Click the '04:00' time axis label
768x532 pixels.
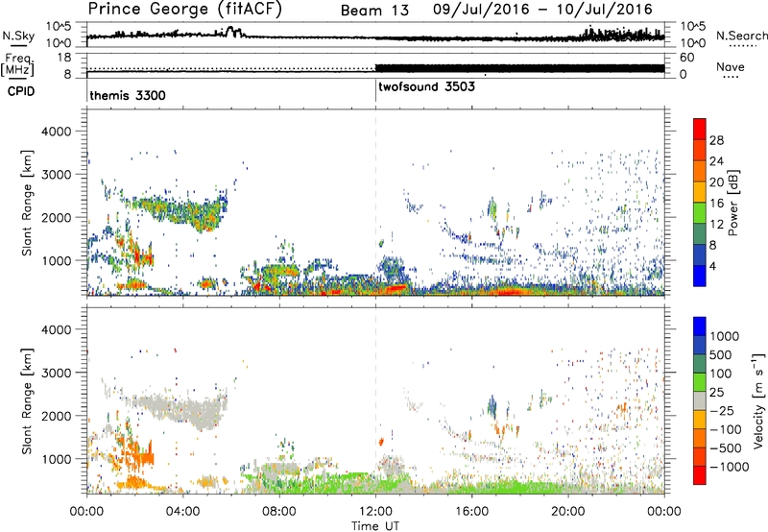click(183, 512)
